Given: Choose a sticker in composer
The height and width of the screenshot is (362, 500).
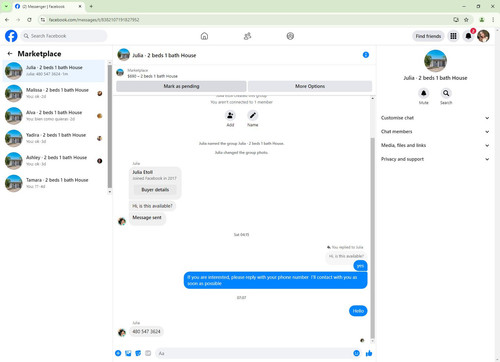Looking at the screenshot, I should 138,353.
